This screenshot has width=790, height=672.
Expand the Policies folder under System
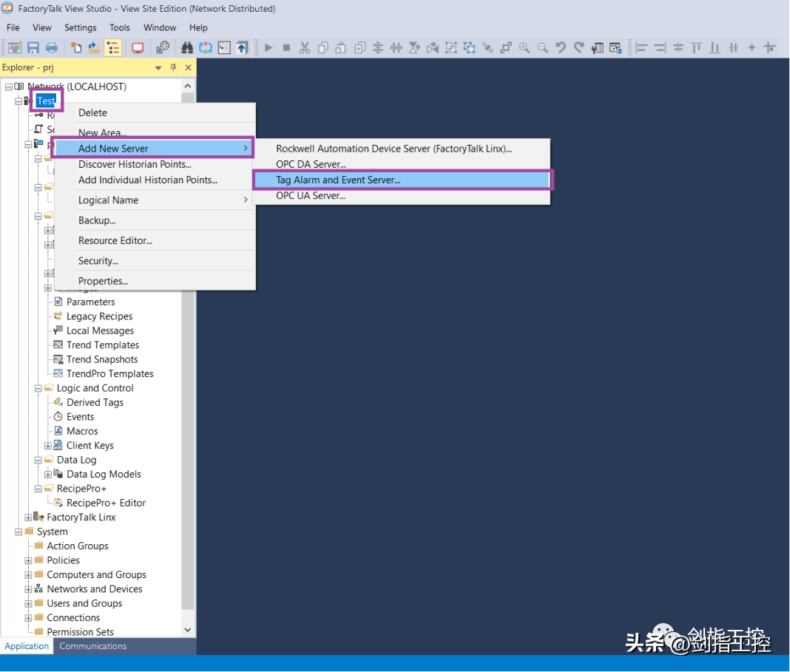28,560
